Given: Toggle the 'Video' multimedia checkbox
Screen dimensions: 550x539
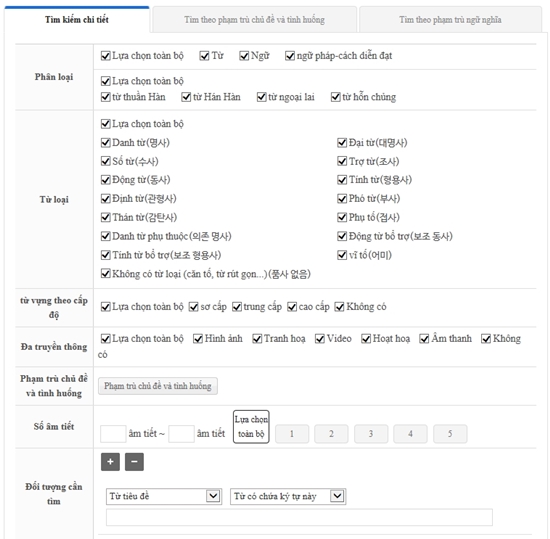Looking at the screenshot, I should (x=320, y=339).
